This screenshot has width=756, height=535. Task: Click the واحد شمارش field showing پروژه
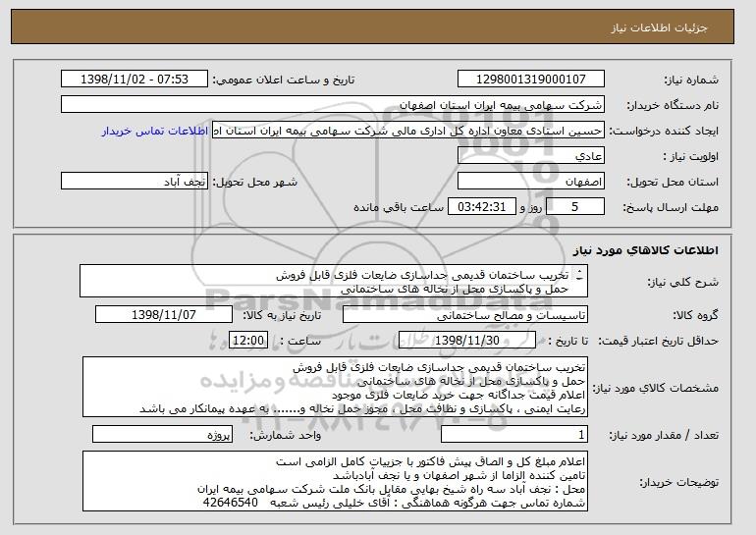coord(162,434)
